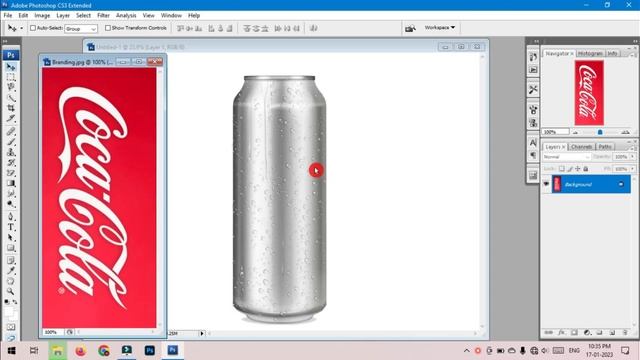
Task: Click the foreground color swatch
Action: click(x=9, y=311)
